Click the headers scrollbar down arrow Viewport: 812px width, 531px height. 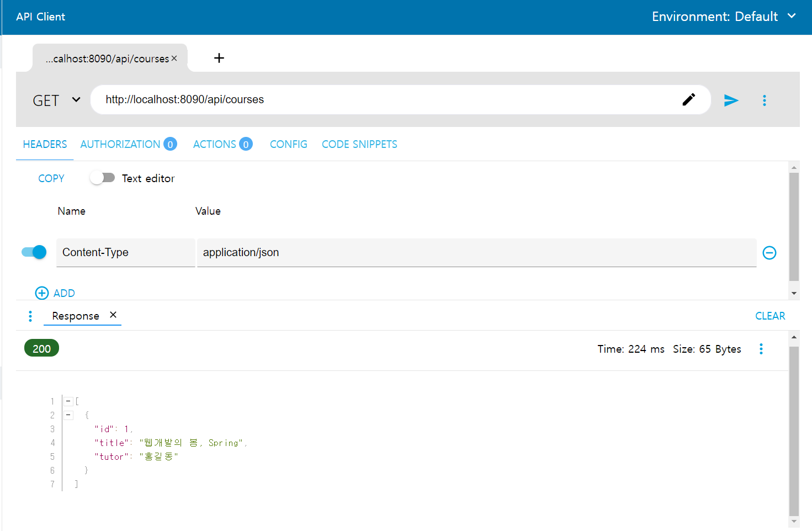[794, 293]
